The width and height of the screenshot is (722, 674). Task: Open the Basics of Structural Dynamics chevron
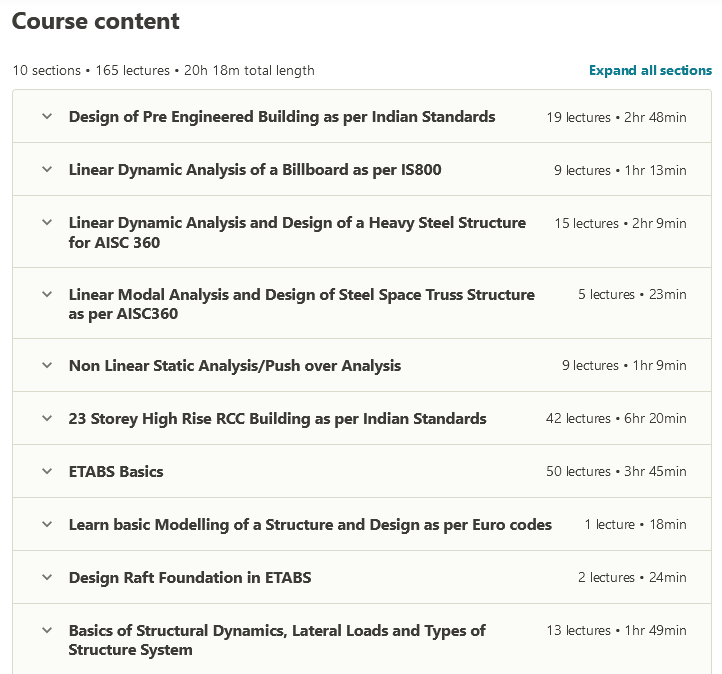click(46, 630)
